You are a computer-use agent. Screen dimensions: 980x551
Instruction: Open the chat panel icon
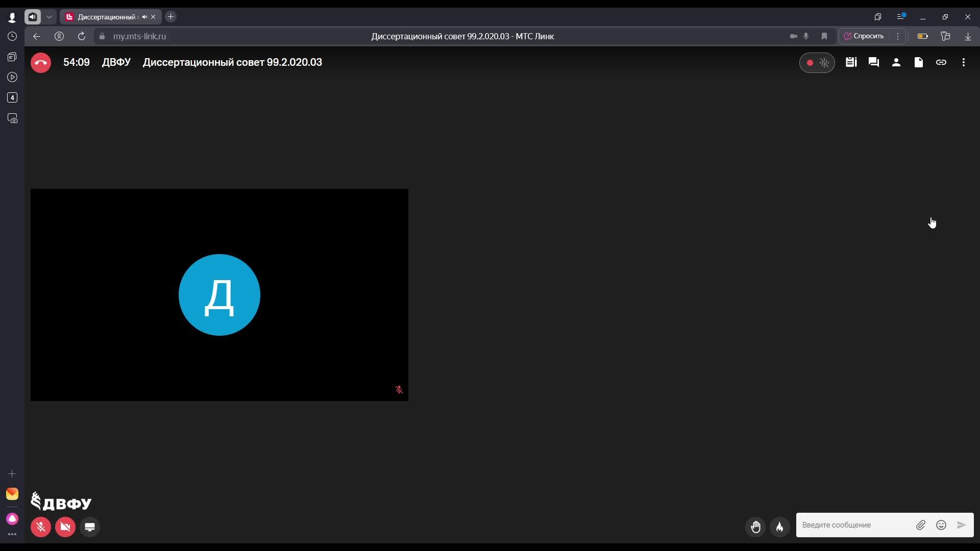click(x=873, y=62)
